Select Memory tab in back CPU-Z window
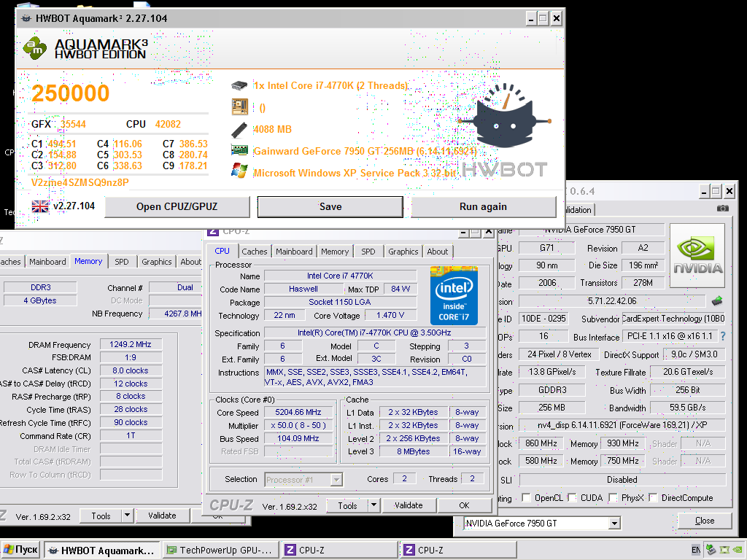Screen dimensions: 747x560 [88, 261]
